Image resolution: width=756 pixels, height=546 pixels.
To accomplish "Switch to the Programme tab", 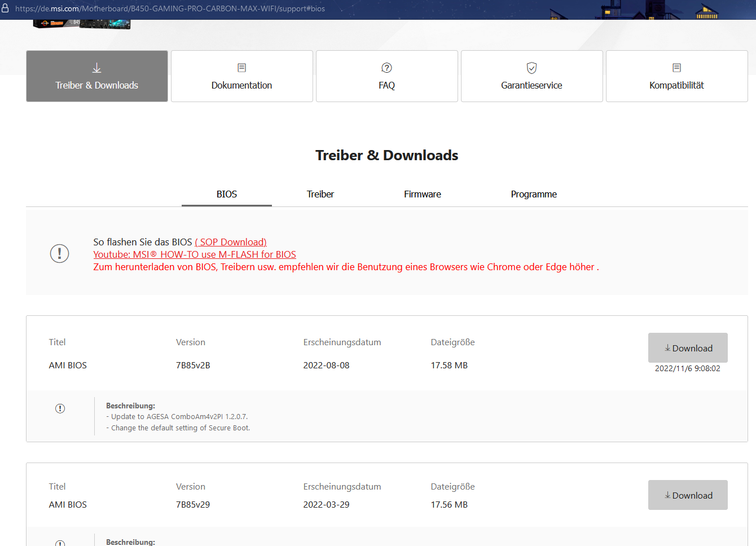I will pyautogui.click(x=534, y=194).
